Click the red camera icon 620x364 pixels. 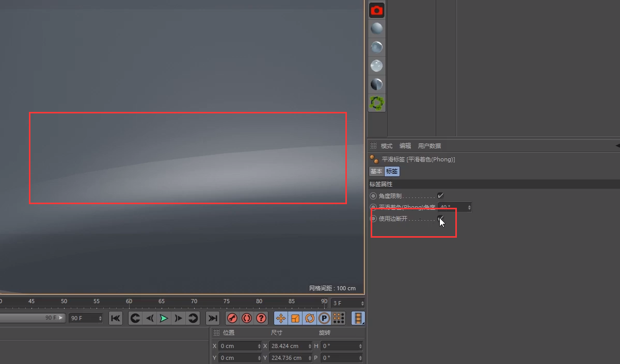click(377, 10)
